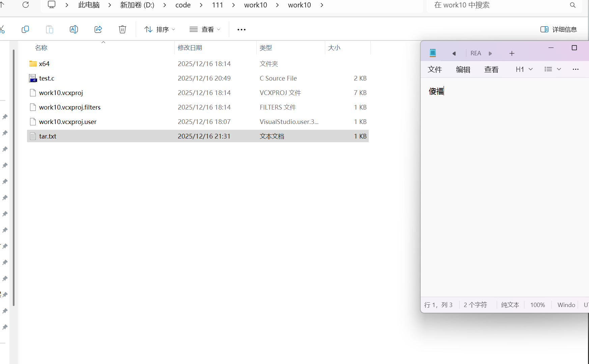Click the Refresh icon in Explorer
Viewport: 589px width, 364px height.
click(26, 5)
